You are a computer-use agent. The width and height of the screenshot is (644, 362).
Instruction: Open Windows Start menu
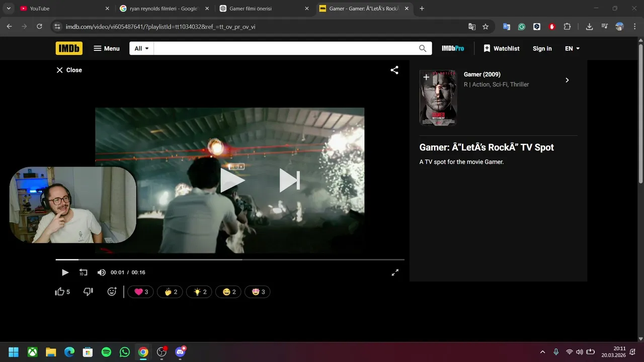[x=14, y=352]
